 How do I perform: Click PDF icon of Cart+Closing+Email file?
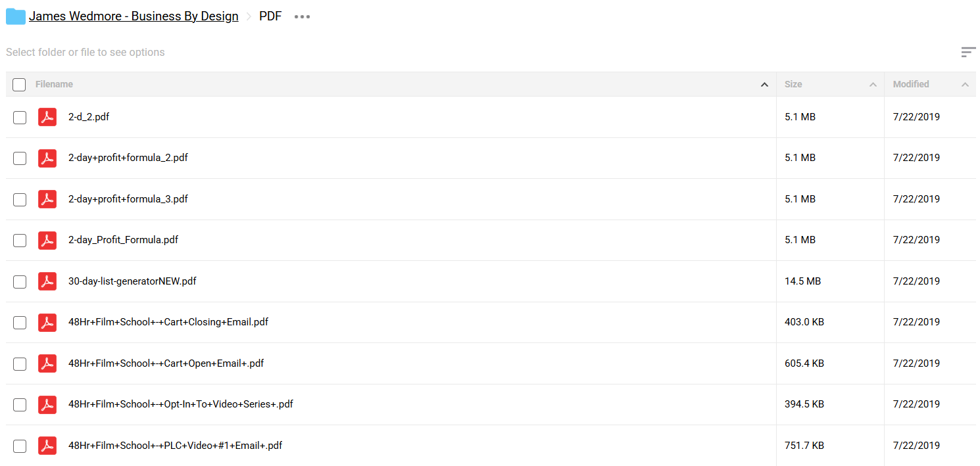point(47,322)
